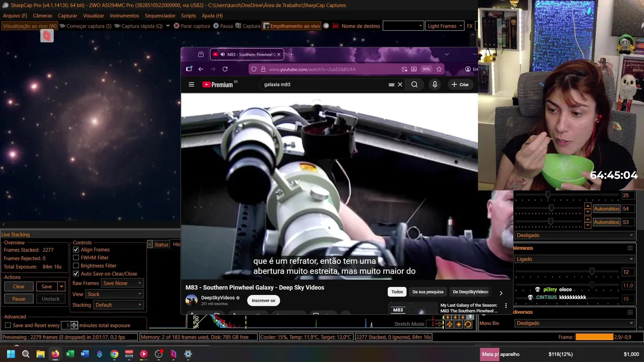Start YouTube voice search with microphone
Screen dimensions: 644x362
[x=435, y=84]
